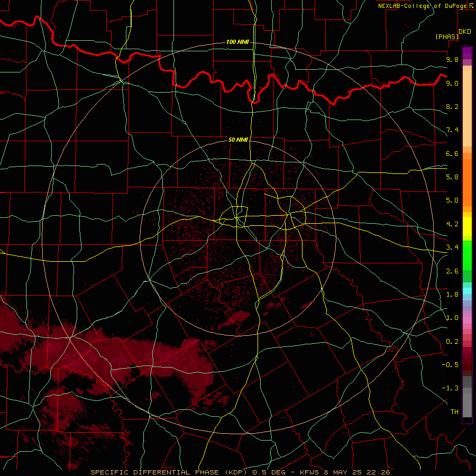Select the 8.2 value on the color scale
The image size is (476, 476).
[x=452, y=106]
